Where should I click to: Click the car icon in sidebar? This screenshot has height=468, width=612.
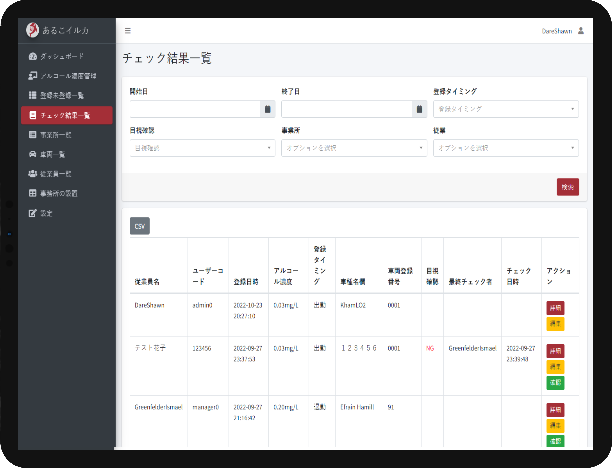coord(32,154)
